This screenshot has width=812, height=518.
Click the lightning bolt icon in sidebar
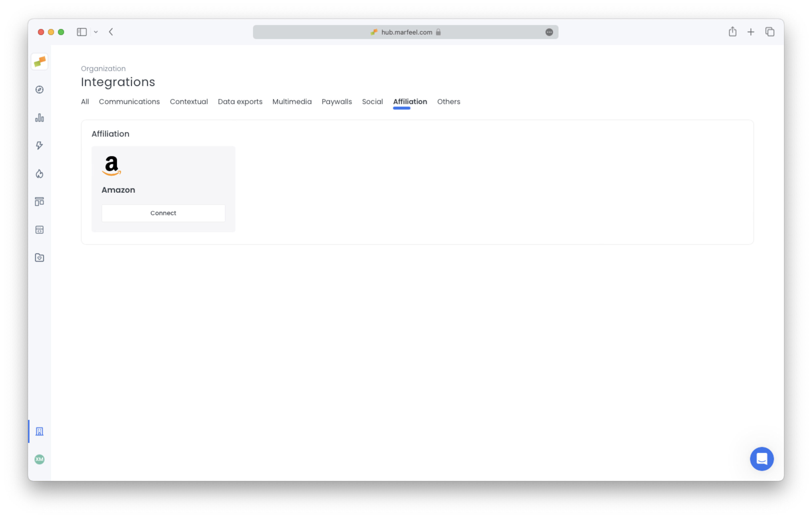(x=39, y=145)
